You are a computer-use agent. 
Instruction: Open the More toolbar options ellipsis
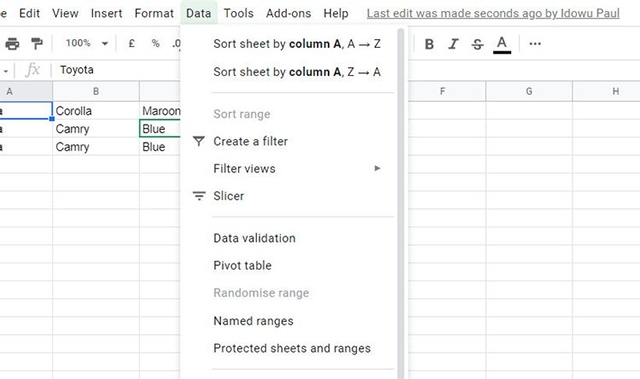tap(535, 44)
